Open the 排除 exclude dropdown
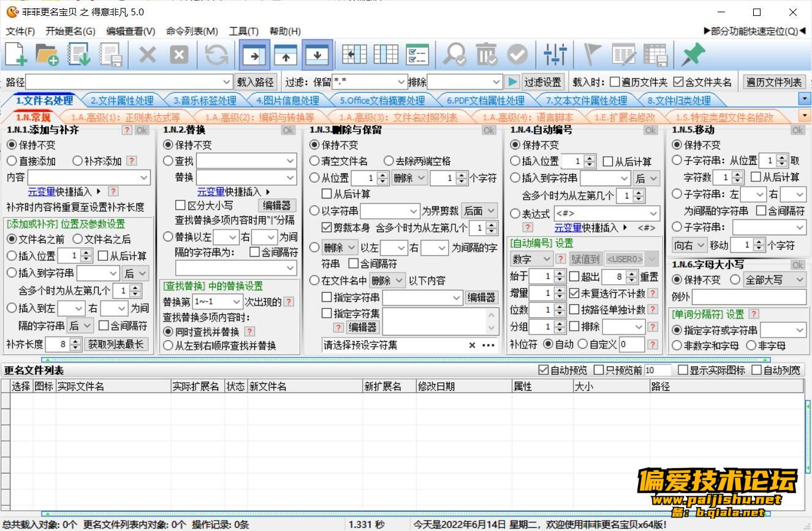This screenshot has height=531, width=812. point(496,81)
